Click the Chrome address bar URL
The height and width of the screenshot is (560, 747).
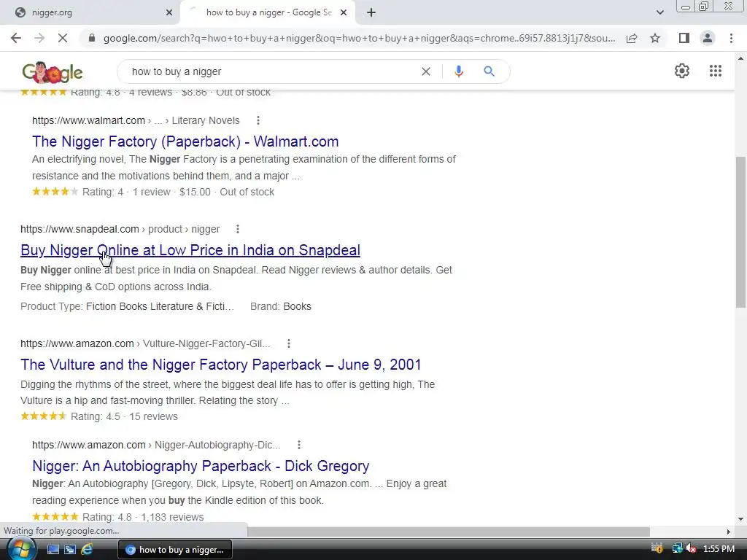point(359,38)
